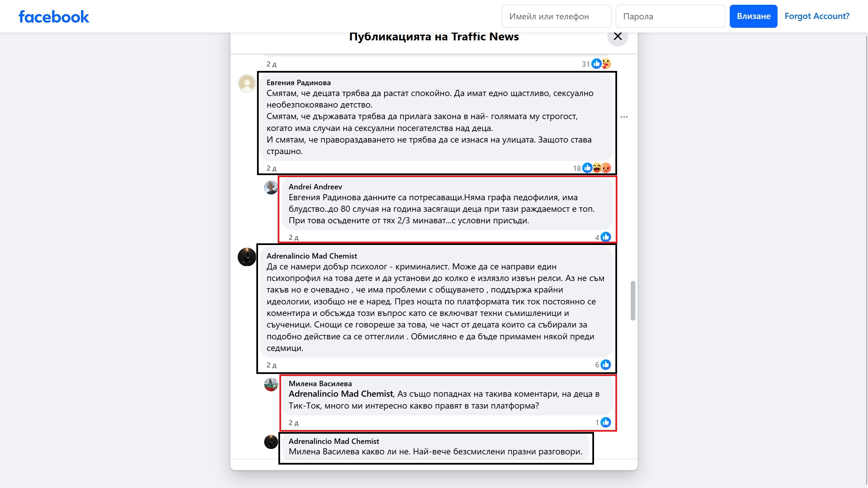Close the Traffic News post dialog
868x488 pixels.
coord(618,36)
